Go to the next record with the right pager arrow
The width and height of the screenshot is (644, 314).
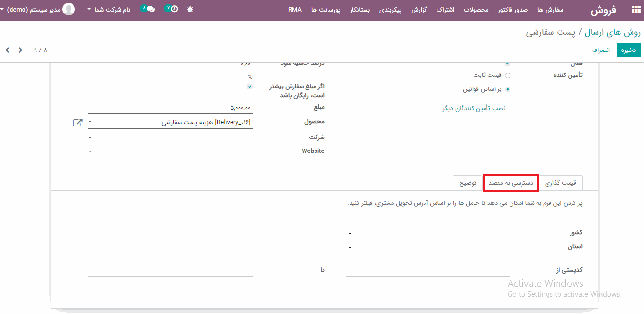(20, 50)
